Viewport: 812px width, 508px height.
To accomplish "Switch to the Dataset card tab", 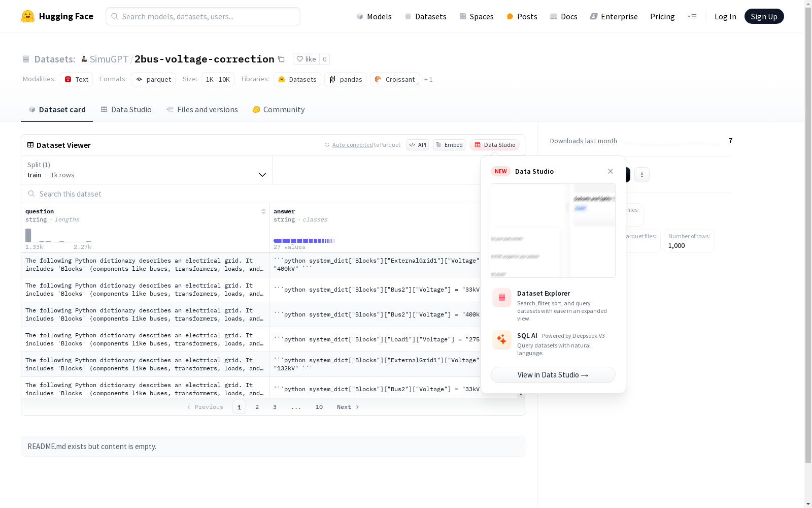I will (57, 109).
